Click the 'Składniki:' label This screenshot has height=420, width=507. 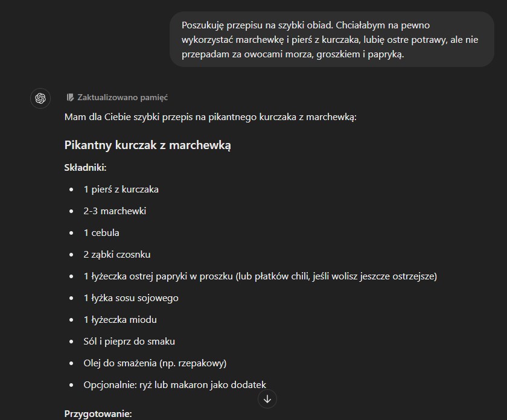click(85, 168)
